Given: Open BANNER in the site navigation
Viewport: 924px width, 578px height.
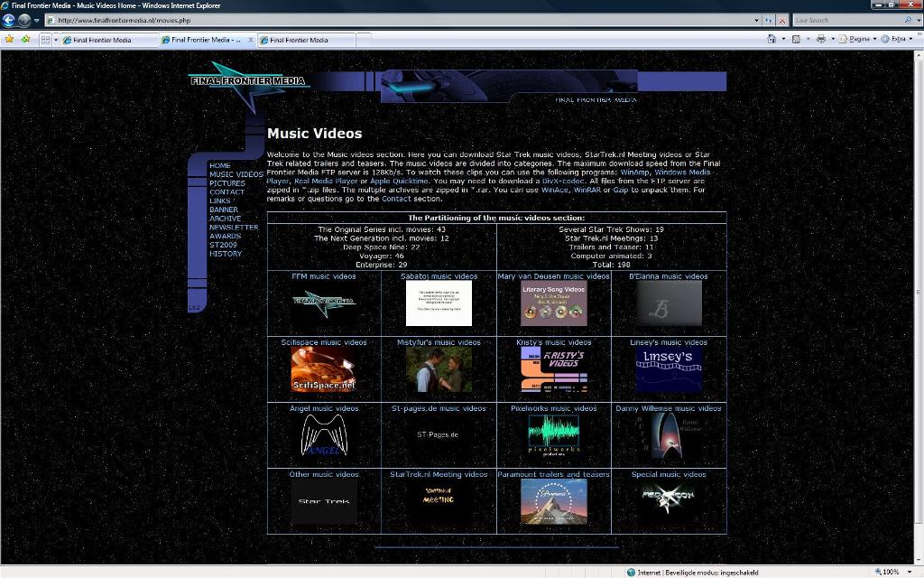Looking at the screenshot, I should 224,210.
